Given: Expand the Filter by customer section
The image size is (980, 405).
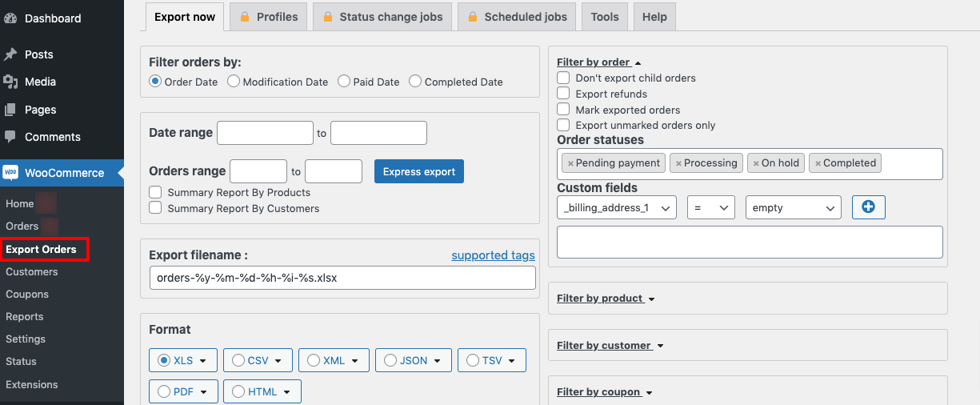Looking at the screenshot, I should (610, 346).
